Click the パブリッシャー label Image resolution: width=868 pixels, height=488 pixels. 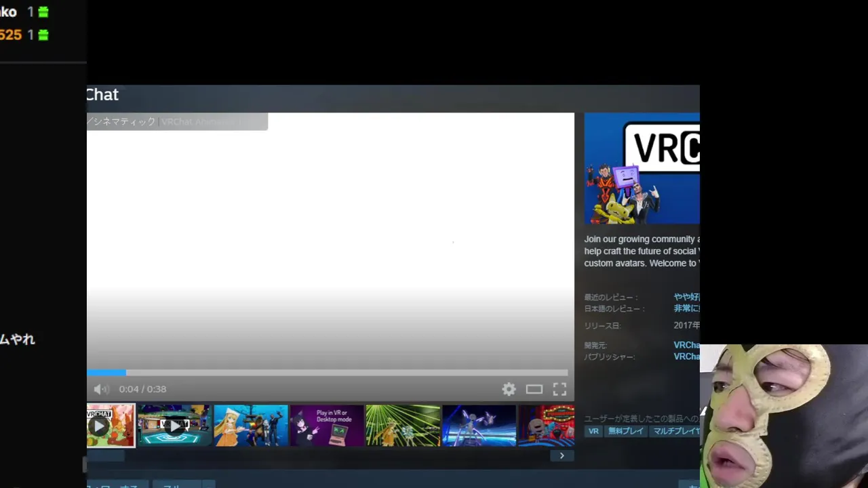[x=610, y=357]
